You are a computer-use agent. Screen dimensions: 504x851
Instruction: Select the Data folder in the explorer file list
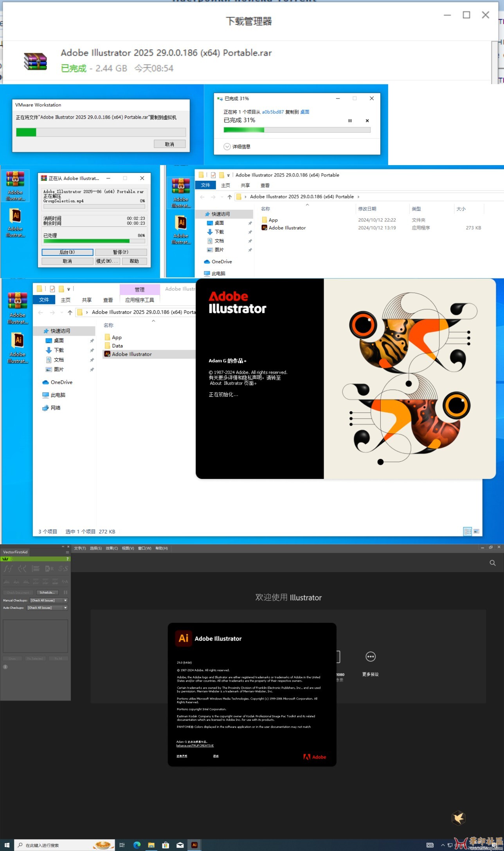point(117,346)
